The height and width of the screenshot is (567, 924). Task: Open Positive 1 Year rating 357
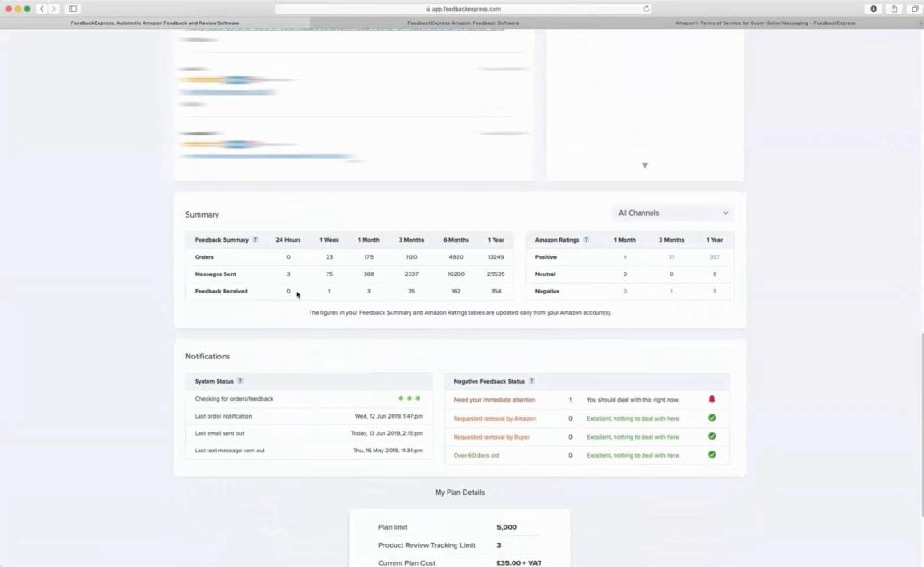[715, 257]
